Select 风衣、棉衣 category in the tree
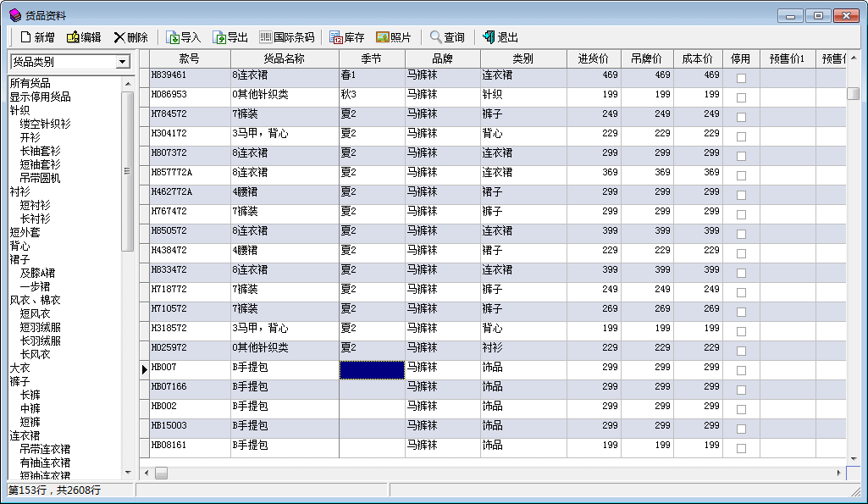 (35, 300)
